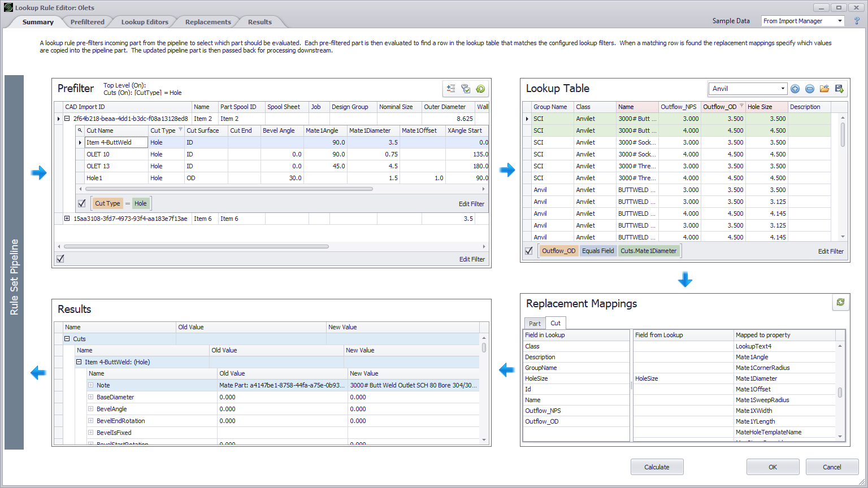This screenshot has height=488, width=868.
Task: Change Sample Data source from Import Manager dropdown
Action: 841,20
